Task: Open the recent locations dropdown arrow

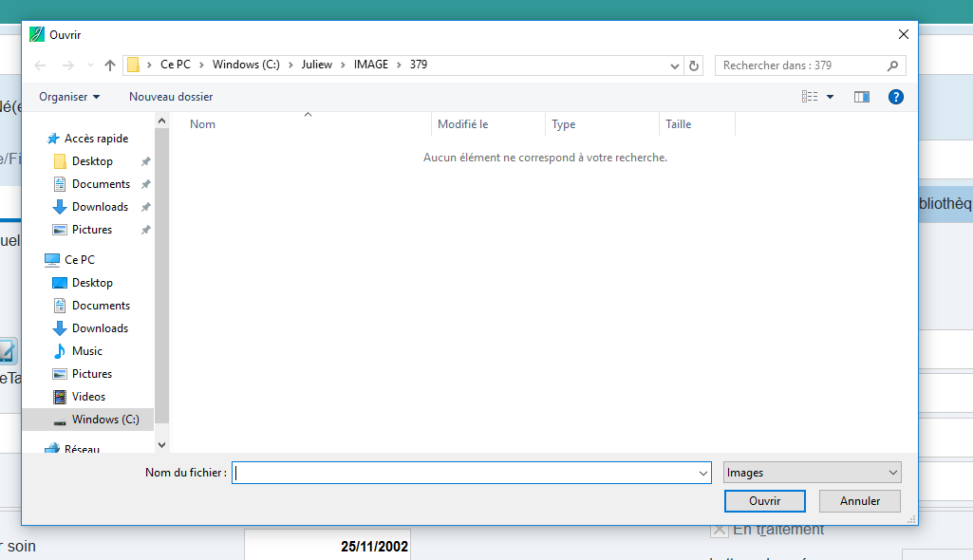Action: click(90, 65)
